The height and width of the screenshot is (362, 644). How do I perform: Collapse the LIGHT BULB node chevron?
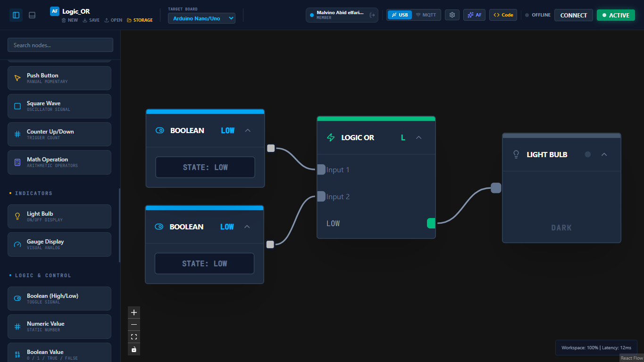pos(604,154)
